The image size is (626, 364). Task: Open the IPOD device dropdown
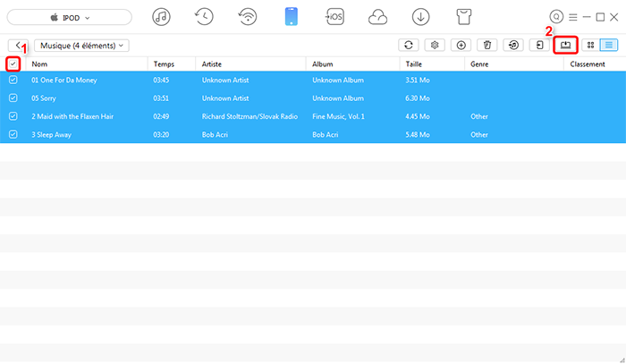(x=70, y=17)
